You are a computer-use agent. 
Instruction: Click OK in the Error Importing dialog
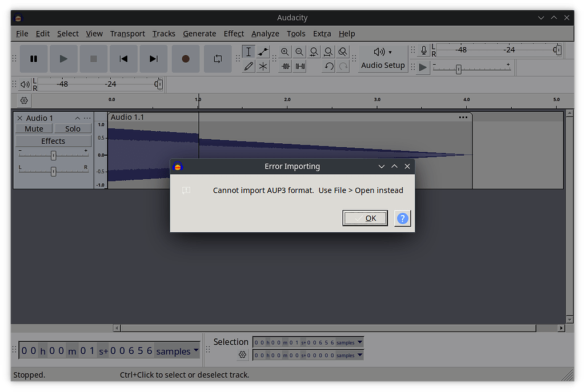(365, 218)
